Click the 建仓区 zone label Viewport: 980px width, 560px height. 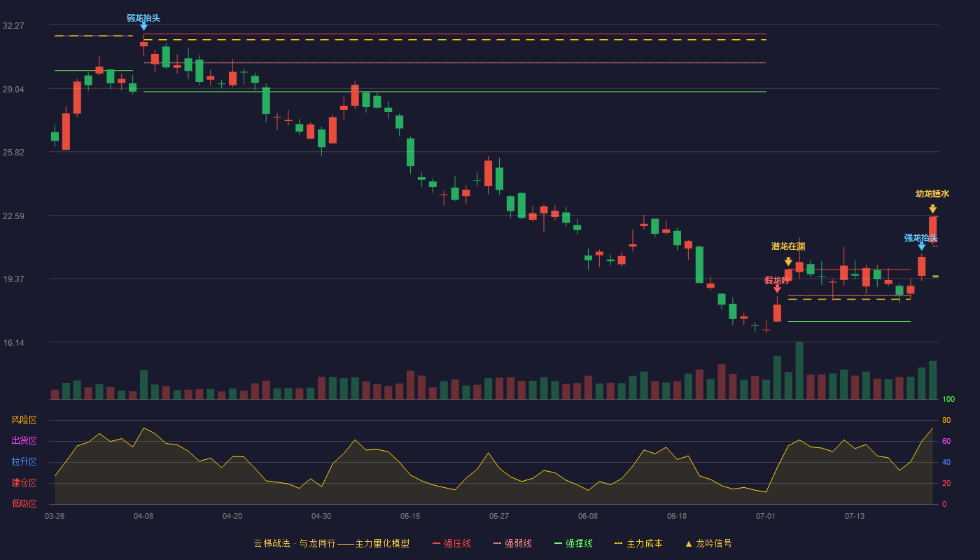24,483
